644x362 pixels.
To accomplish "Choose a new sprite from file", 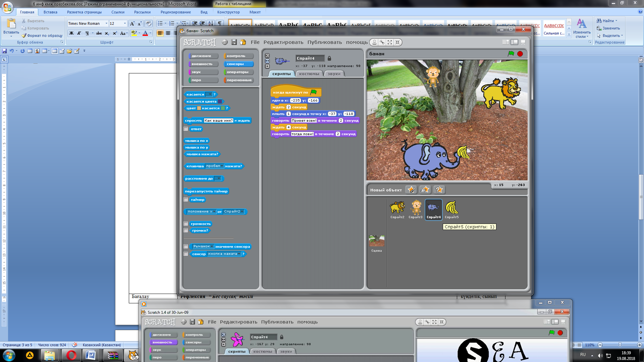I will [x=425, y=190].
